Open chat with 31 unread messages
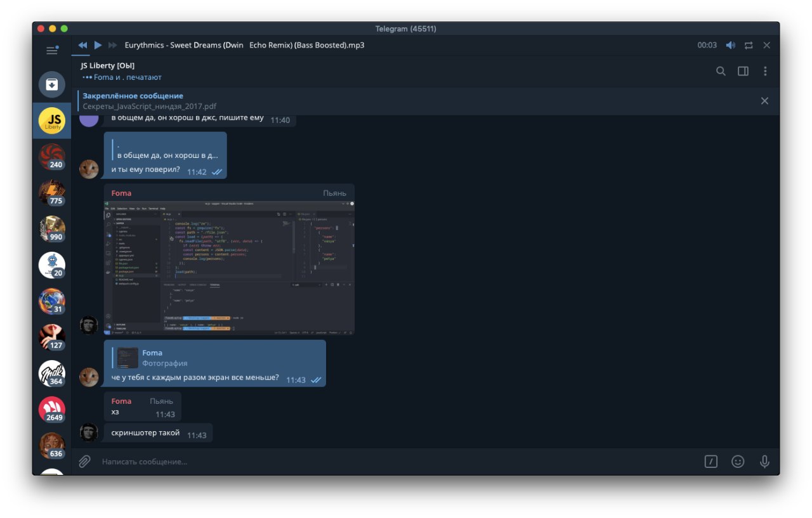This screenshot has height=518, width=812. click(x=52, y=301)
